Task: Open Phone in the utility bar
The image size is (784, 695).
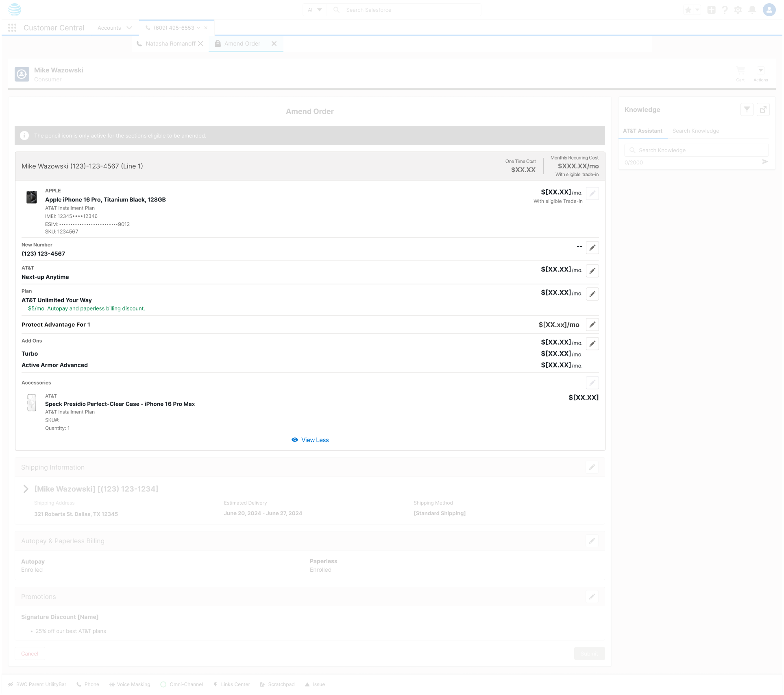Action: pyautogui.click(x=88, y=684)
